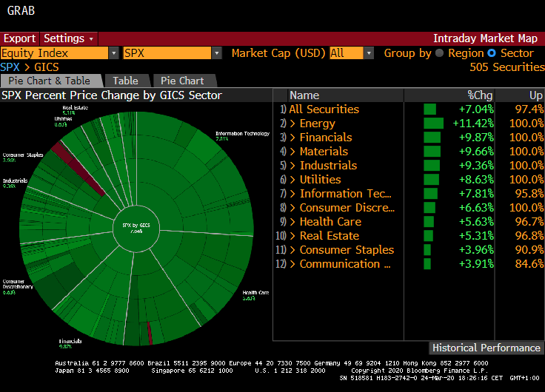Screen dimensions: 545x392
Task: Sort by the Up column header
Action: [520, 95]
